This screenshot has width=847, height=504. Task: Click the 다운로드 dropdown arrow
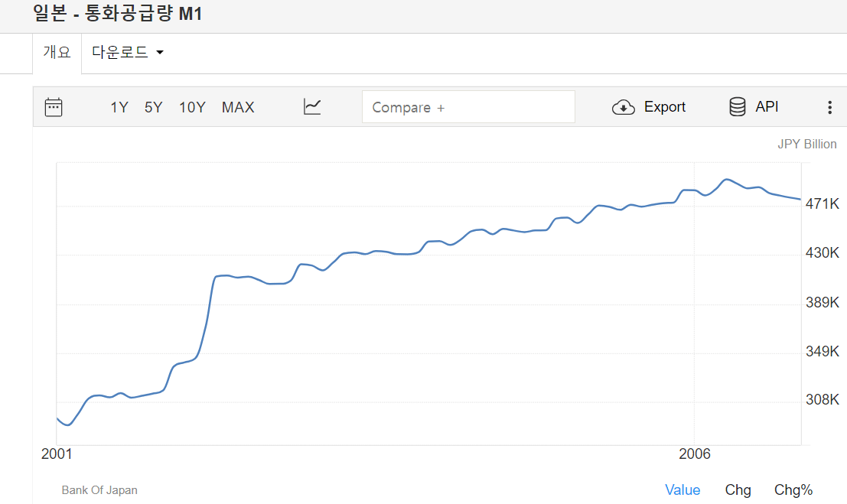160,53
